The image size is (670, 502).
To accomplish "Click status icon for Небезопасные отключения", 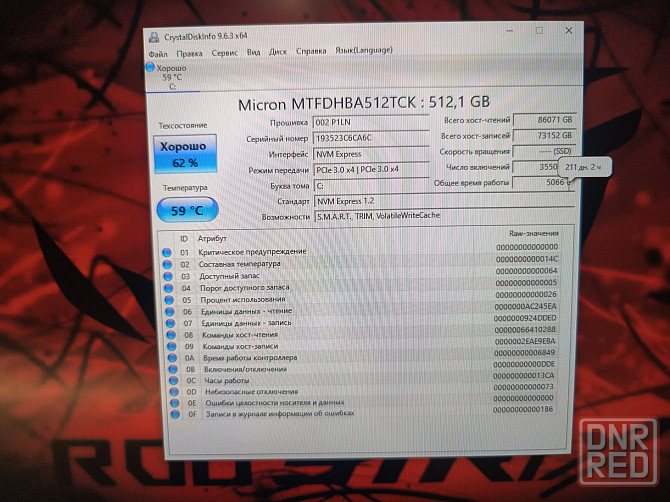I will pos(174,392).
